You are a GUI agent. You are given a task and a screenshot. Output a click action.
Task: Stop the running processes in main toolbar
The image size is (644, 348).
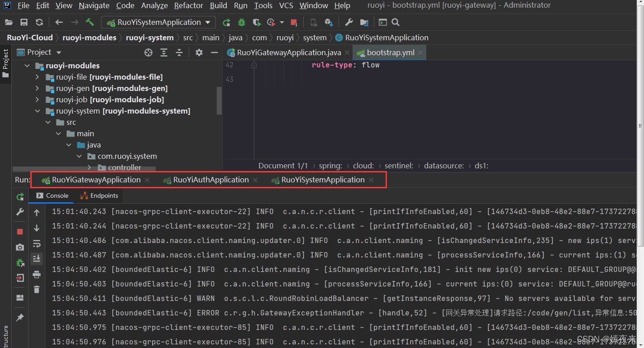294,22
